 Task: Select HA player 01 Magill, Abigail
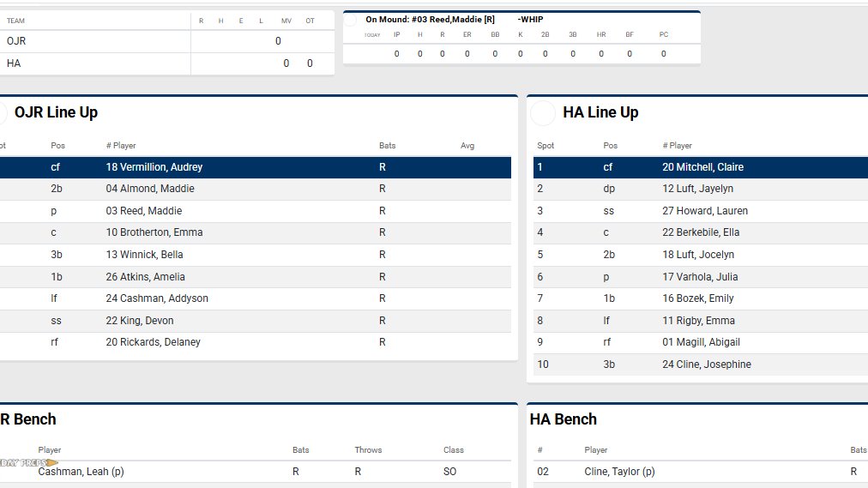pos(701,342)
